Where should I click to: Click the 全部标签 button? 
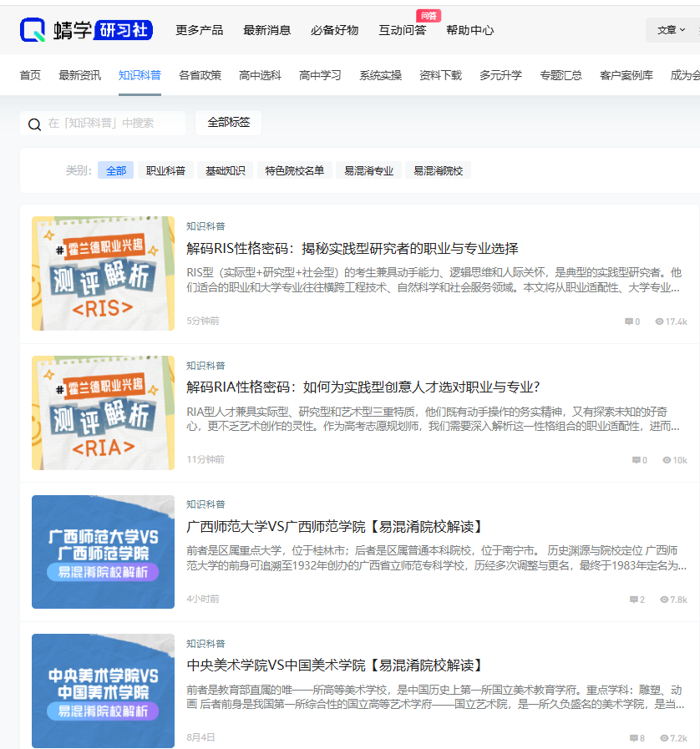pyautogui.click(x=228, y=123)
